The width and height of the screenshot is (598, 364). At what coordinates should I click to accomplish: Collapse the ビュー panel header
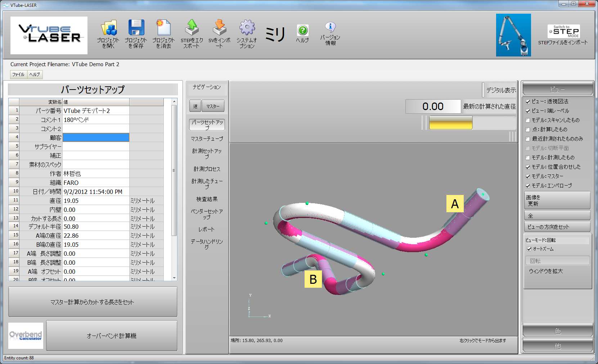tap(557, 89)
